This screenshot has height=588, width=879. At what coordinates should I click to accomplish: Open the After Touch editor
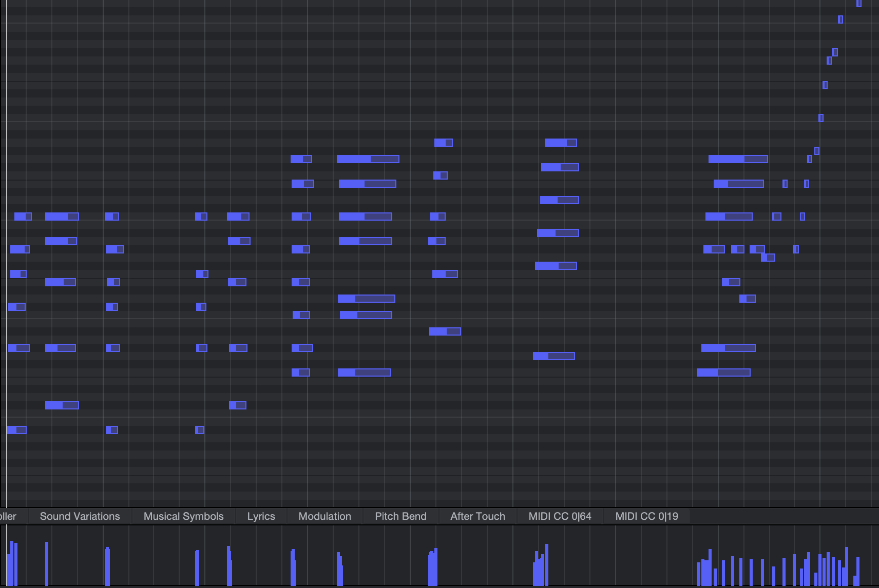(x=477, y=516)
